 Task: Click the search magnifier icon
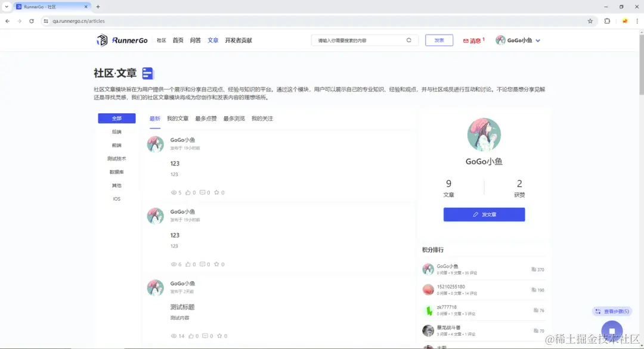click(408, 40)
